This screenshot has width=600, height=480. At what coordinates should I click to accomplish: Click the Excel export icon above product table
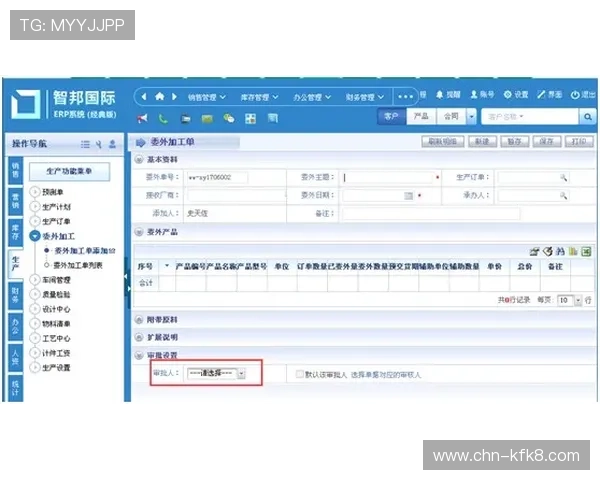pos(586,251)
